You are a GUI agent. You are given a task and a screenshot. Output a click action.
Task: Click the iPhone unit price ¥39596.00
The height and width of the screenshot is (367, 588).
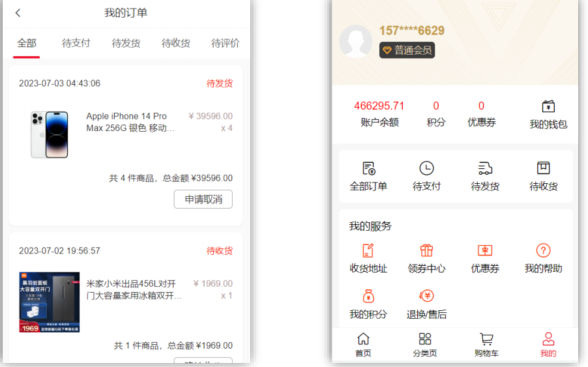pyautogui.click(x=211, y=116)
